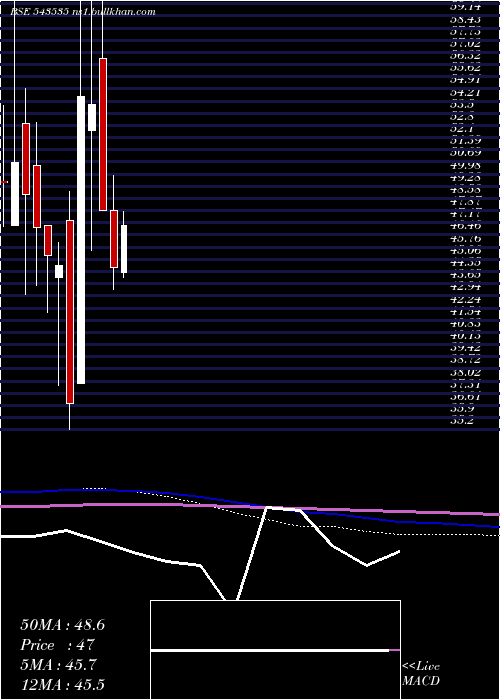
Task: Click the longest red candlestick body
Action: (70, 312)
